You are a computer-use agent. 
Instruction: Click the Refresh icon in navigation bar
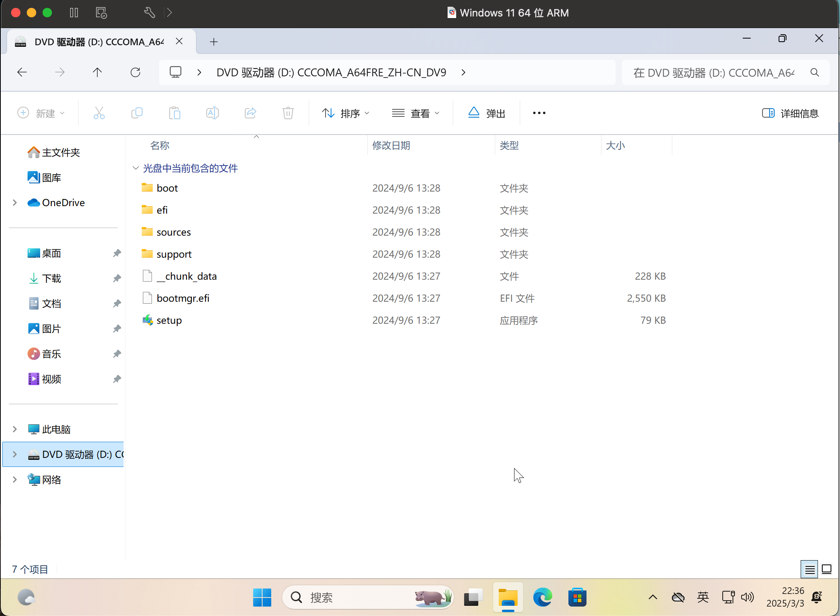click(x=135, y=72)
